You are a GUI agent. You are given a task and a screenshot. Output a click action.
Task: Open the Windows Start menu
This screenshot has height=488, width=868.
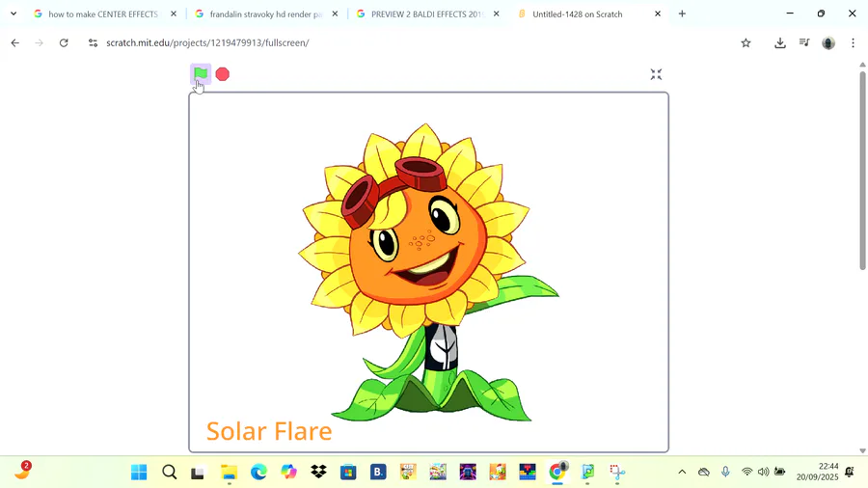[139, 472]
